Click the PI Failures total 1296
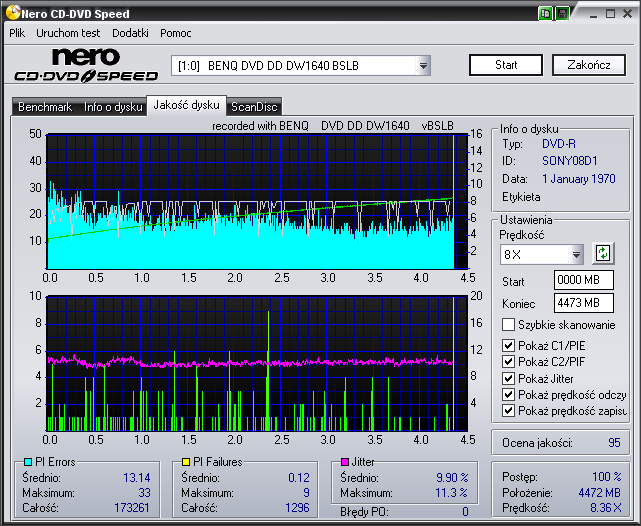The image size is (641, 526). pyautogui.click(x=297, y=508)
